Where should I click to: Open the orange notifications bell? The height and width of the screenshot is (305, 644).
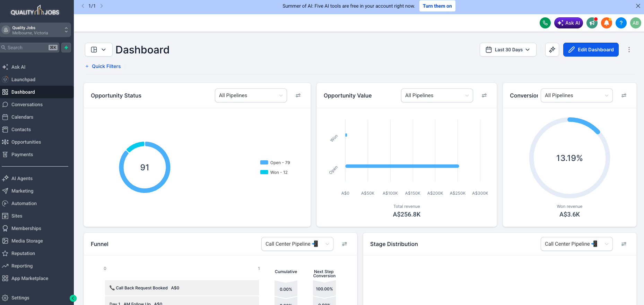pyautogui.click(x=607, y=23)
